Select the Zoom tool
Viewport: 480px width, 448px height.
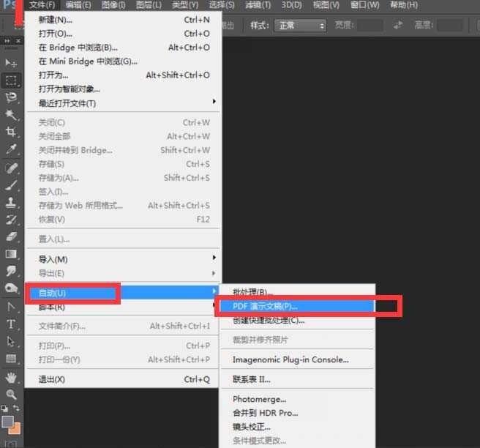[11, 395]
